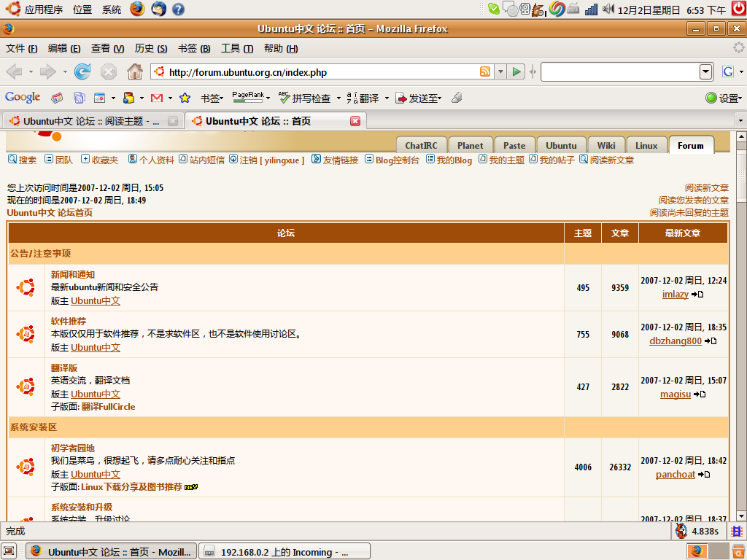Screen dimensions: 747x560
Task: Open Google toolbar settings (设置)
Action: pos(723,98)
